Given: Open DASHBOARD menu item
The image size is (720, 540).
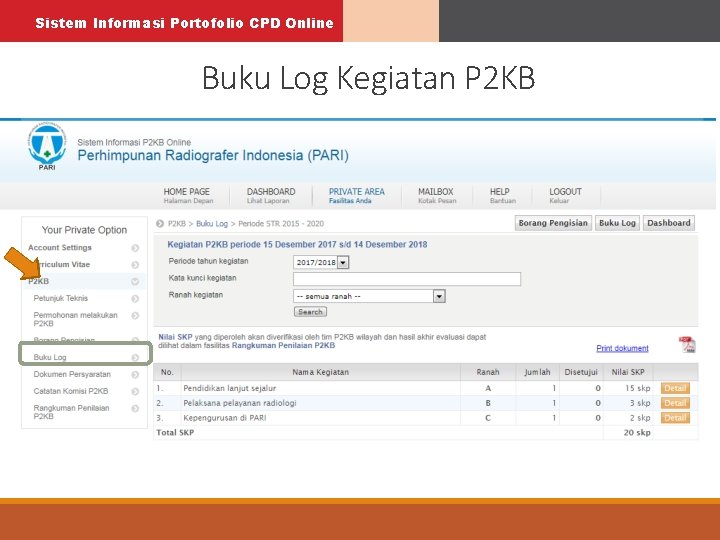Looking at the screenshot, I should click(271, 195).
